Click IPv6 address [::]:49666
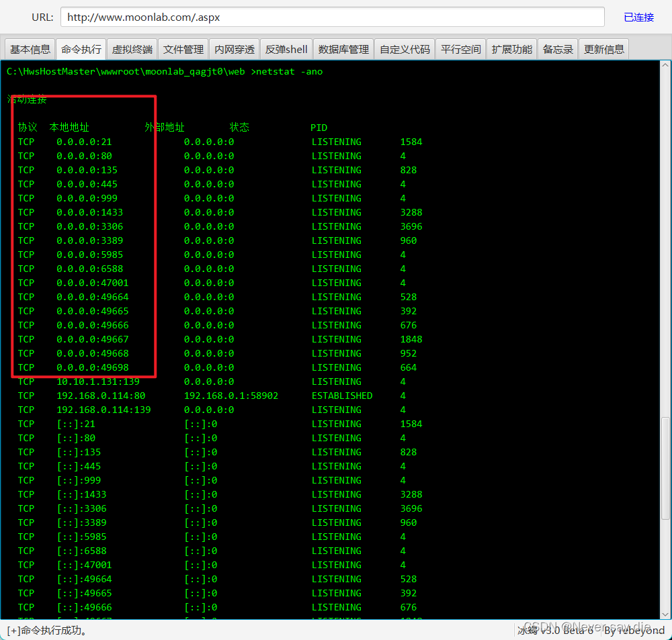The image size is (672, 640). click(x=84, y=608)
